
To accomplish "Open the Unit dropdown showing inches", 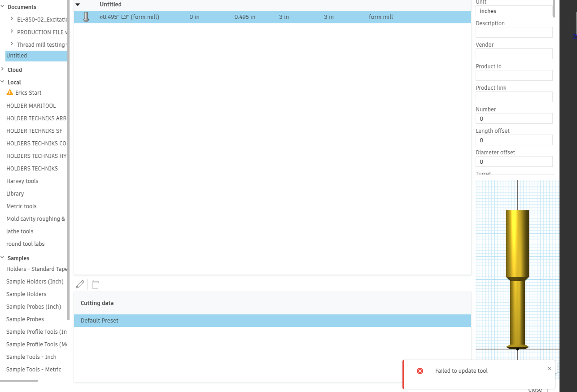I will point(514,11).
